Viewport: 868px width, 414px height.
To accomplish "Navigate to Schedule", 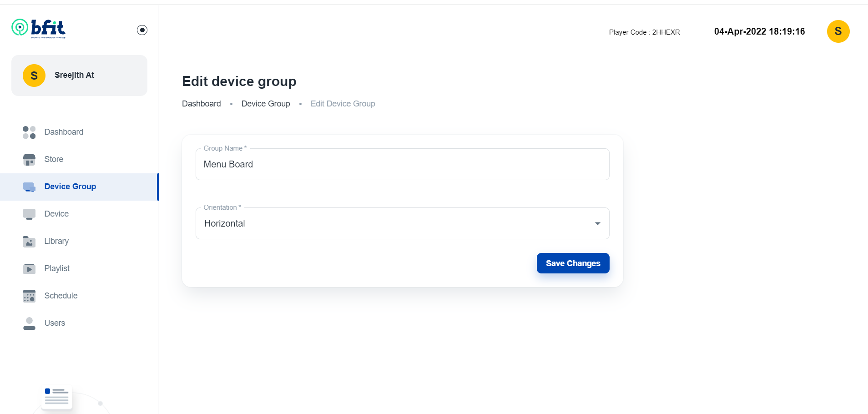I will tap(79, 296).
